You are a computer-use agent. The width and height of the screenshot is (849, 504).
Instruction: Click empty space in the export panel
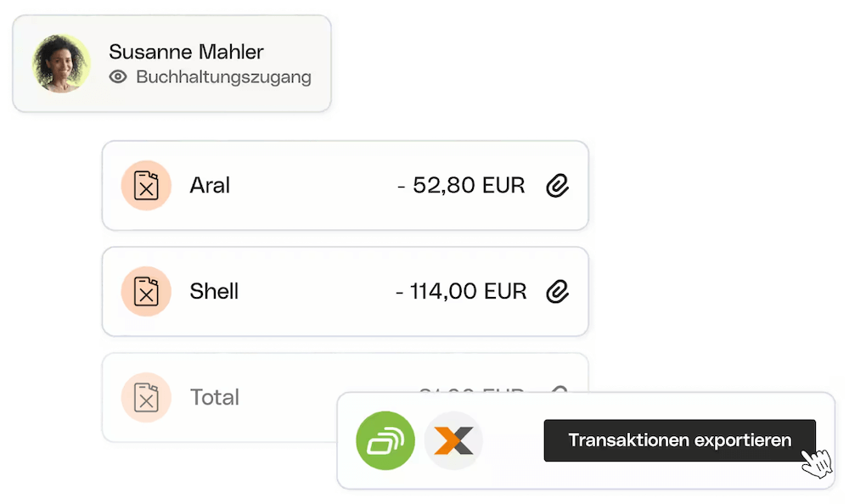point(514,440)
